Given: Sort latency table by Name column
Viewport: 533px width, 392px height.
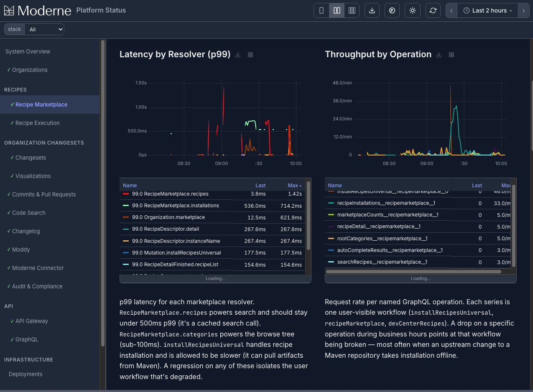Looking at the screenshot, I should point(130,185).
